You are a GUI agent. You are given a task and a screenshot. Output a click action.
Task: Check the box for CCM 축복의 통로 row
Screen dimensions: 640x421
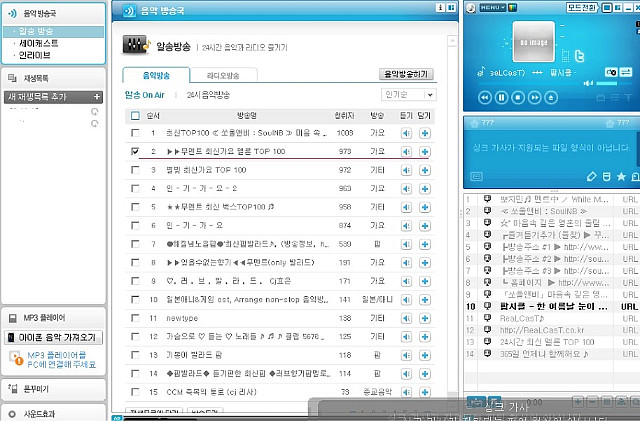[x=135, y=392]
